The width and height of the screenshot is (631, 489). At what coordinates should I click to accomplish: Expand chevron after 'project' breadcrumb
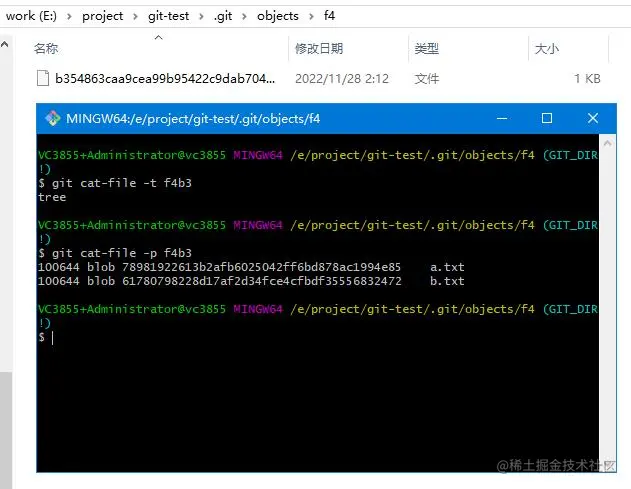point(135,17)
